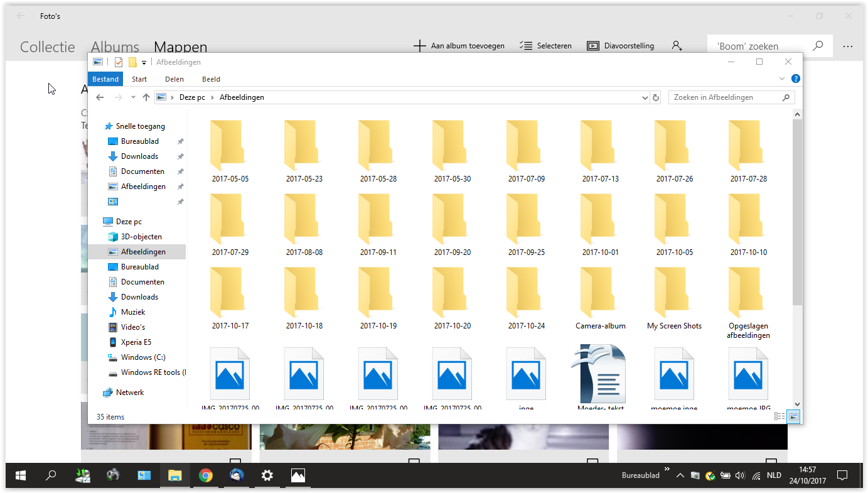Click the Properties icon in quick access toolbar
Image resolution: width=868 pixels, height=493 pixels.
119,62
